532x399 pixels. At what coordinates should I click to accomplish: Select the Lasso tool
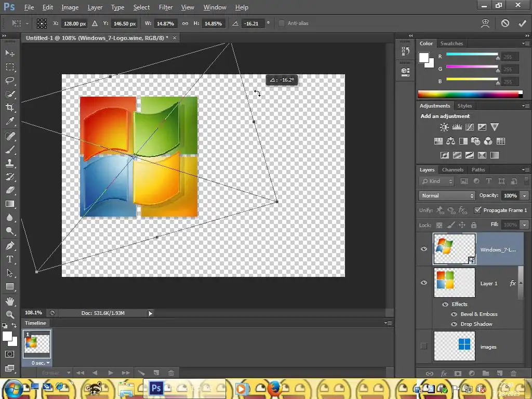pyautogui.click(x=10, y=81)
